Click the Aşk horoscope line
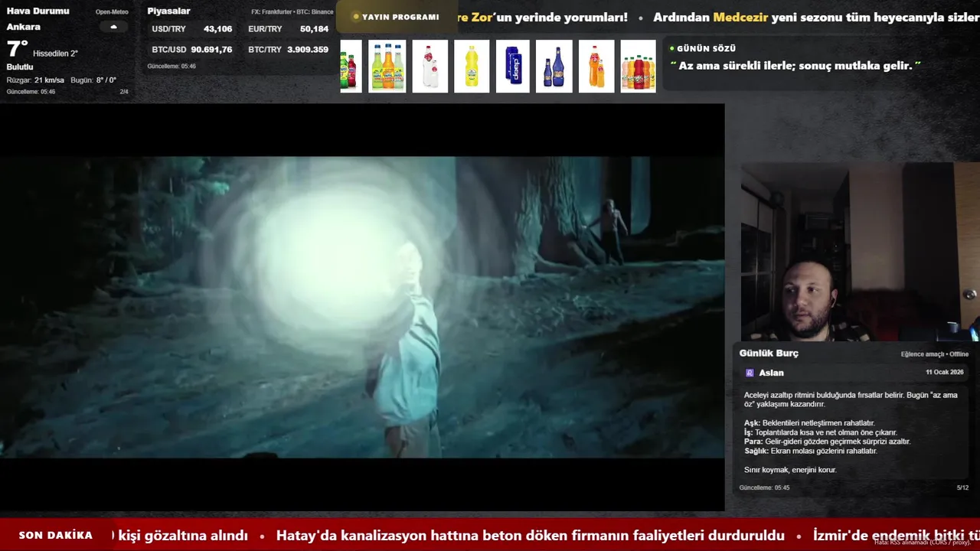Viewport: 980px width, 551px height. 809,423
